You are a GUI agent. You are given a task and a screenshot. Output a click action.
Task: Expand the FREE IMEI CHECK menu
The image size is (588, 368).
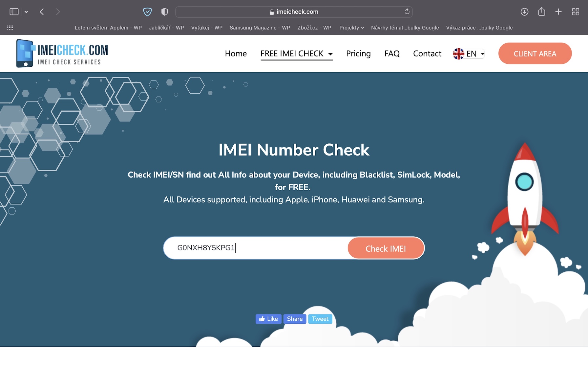pos(297,54)
